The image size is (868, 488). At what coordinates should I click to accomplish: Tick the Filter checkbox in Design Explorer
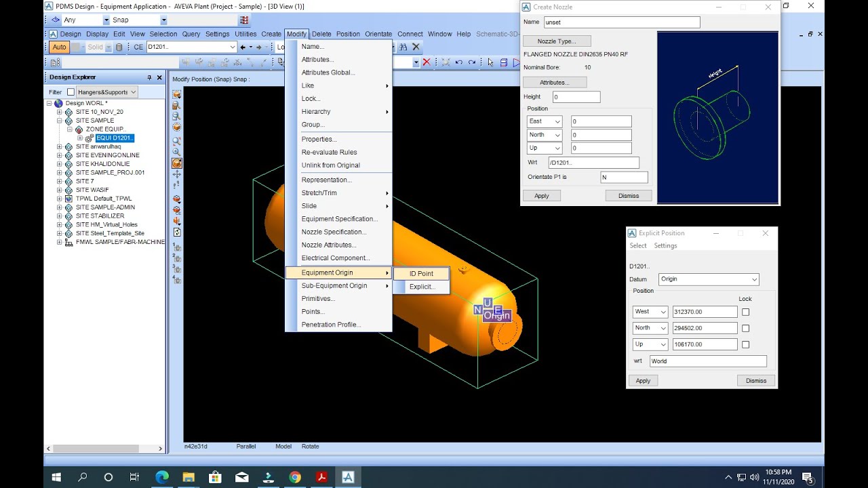tap(71, 92)
